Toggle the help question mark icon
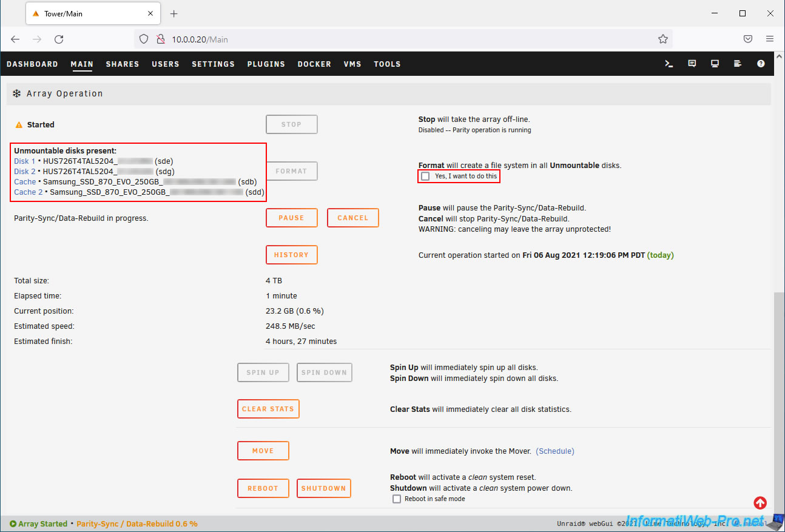 coord(761,64)
